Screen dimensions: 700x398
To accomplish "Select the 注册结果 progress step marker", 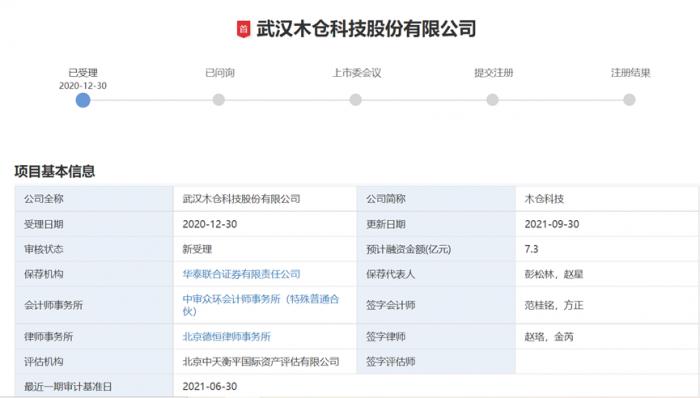I will [x=629, y=100].
